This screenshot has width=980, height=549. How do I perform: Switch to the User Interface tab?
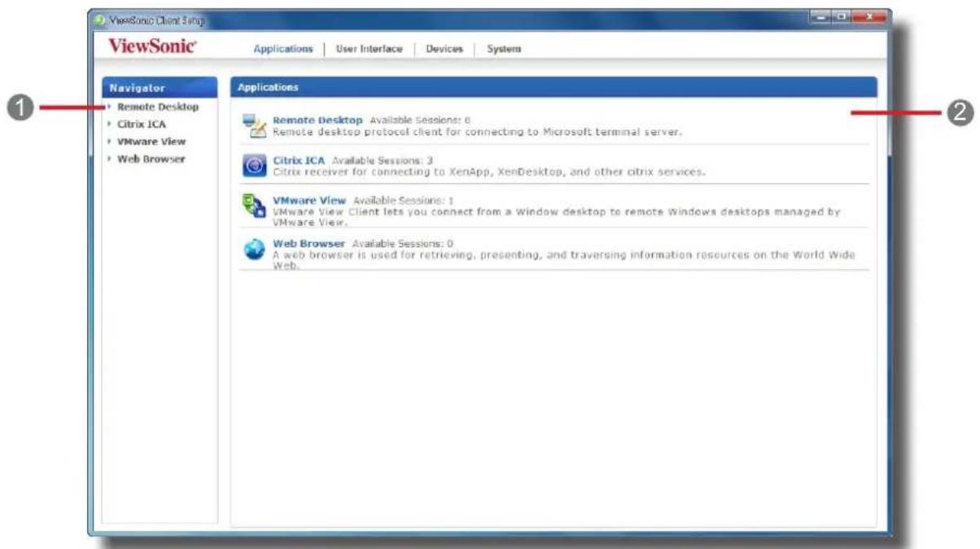[369, 49]
